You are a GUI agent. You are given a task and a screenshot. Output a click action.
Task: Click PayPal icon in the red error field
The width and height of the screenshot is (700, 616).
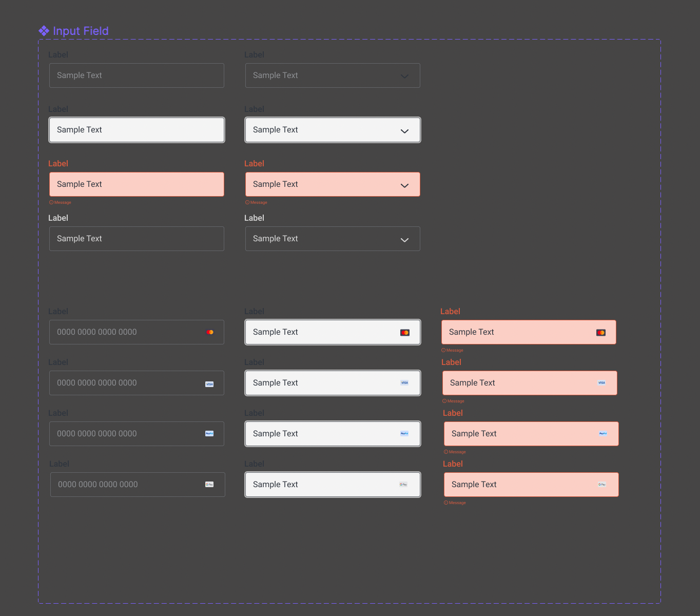(x=603, y=433)
